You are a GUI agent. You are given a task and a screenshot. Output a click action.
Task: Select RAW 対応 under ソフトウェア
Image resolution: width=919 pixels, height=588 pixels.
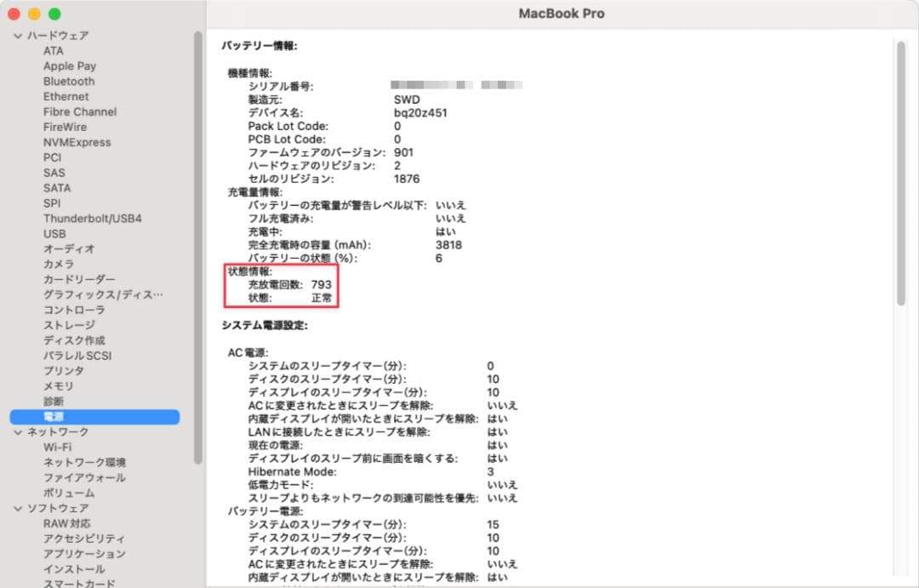tap(66, 522)
